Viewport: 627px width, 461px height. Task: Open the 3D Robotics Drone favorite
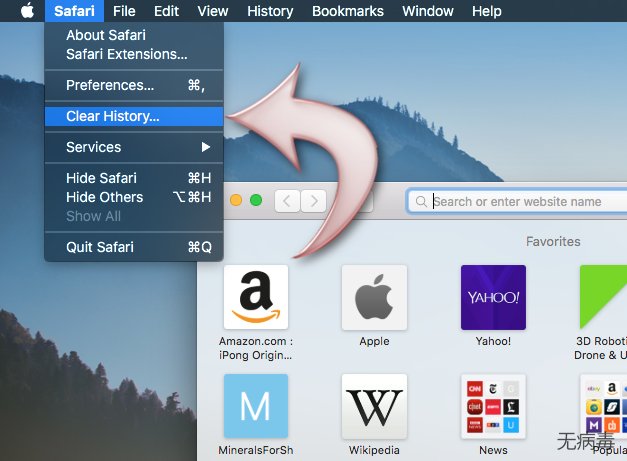click(x=603, y=297)
